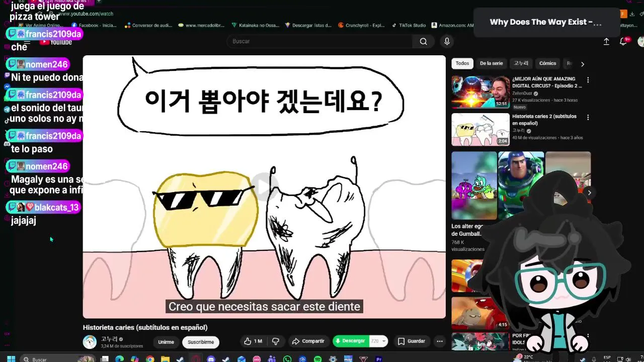Screen dimensions: 644x362
Task: Expand the 720 download quality dropdown
Action: [378, 341]
